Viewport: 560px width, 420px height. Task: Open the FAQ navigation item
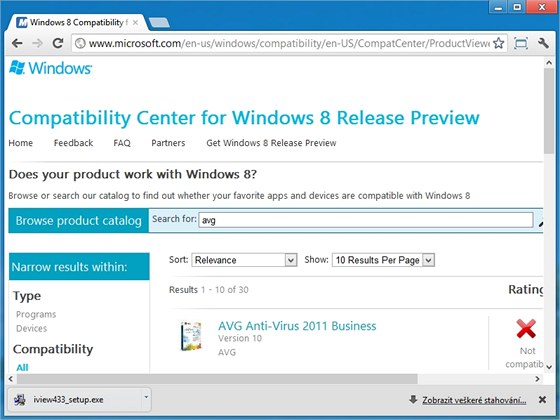(122, 143)
